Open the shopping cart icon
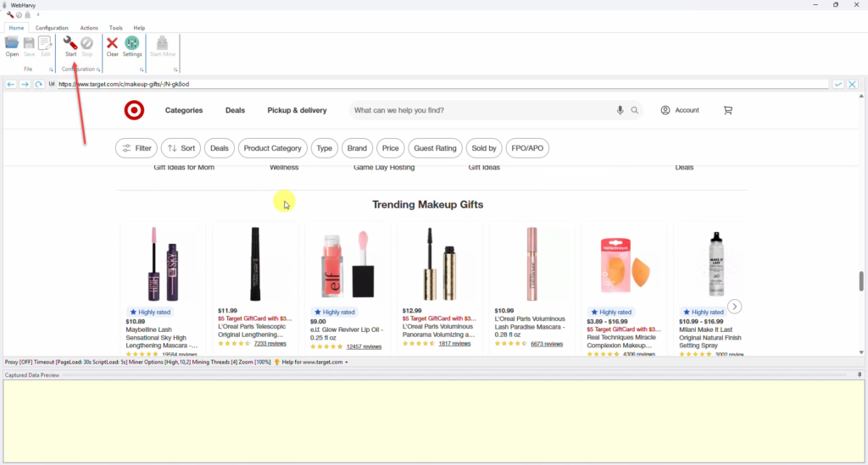 pos(728,110)
